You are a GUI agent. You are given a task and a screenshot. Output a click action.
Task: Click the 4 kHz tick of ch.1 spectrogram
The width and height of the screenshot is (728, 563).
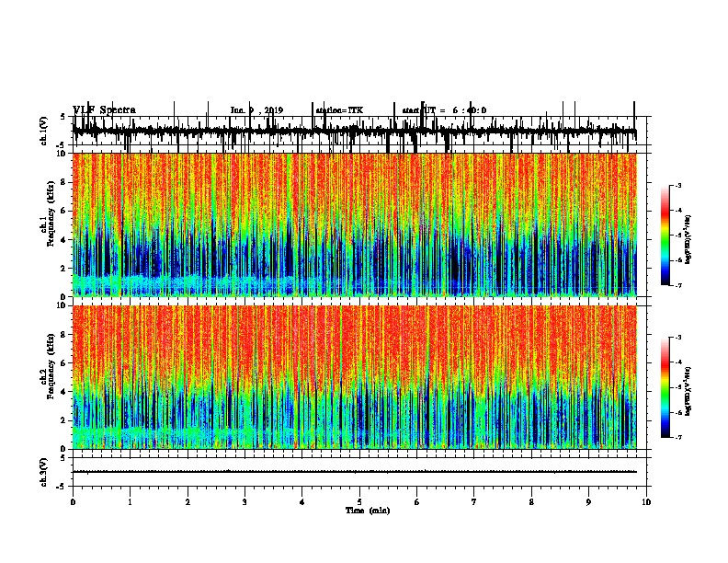(x=63, y=240)
